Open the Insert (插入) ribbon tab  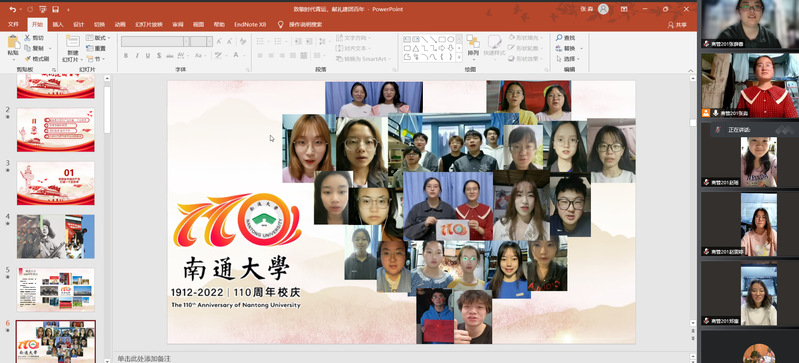pos(58,24)
